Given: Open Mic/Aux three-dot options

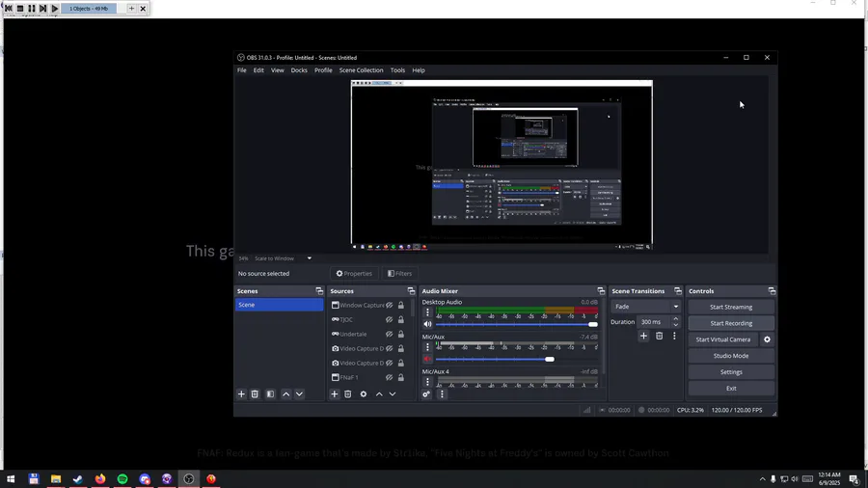Looking at the screenshot, I should tap(427, 347).
